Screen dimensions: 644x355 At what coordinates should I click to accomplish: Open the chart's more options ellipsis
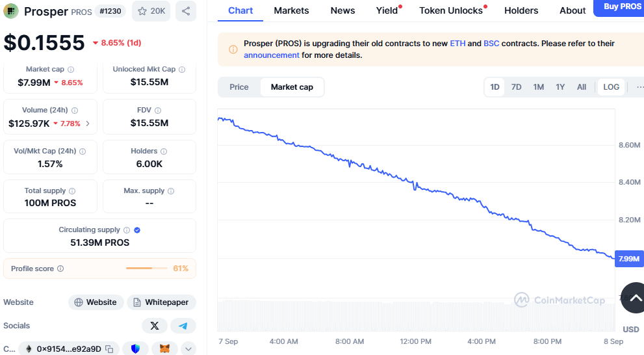pos(639,87)
